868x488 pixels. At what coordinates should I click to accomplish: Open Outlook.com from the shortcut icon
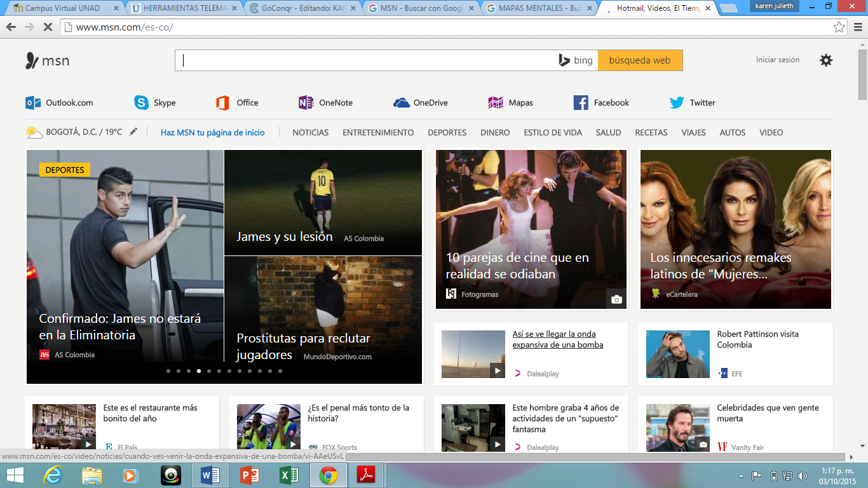point(33,103)
